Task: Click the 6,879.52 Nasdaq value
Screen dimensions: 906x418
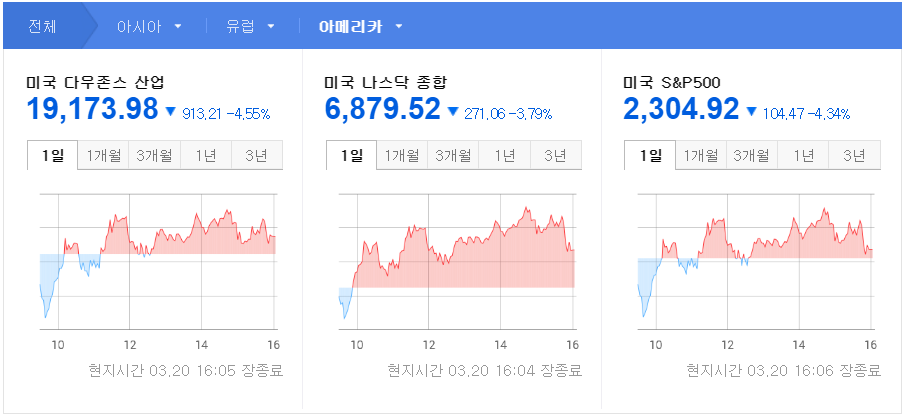Action: pyautogui.click(x=383, y=109)
